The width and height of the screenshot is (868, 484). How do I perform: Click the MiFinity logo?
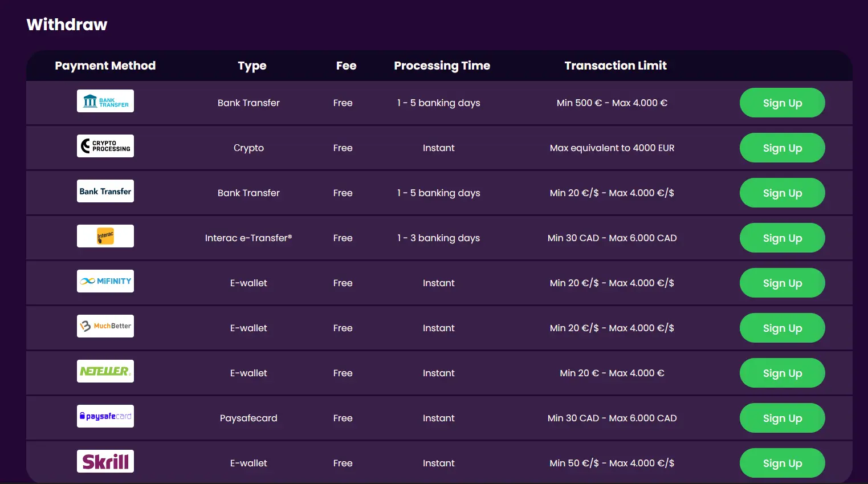click(x=105, y=281)
